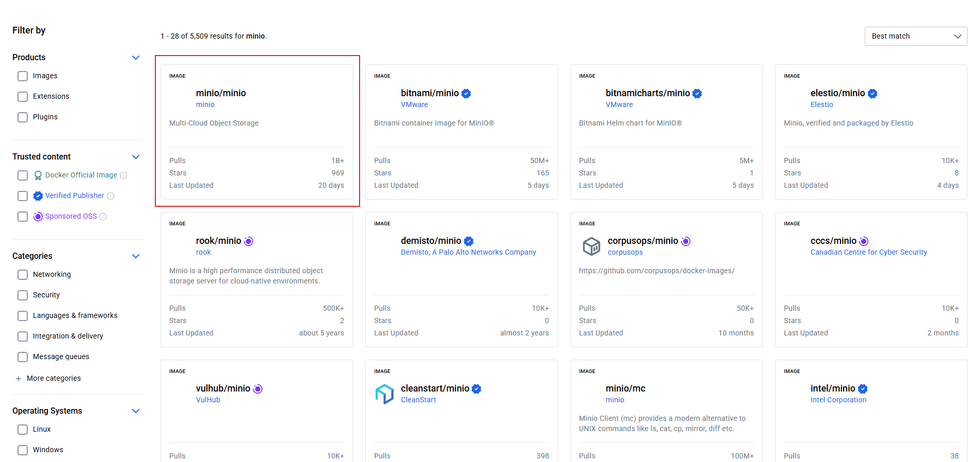Click the CleanStart hexagon logo
980x462 pixels.
385,394
